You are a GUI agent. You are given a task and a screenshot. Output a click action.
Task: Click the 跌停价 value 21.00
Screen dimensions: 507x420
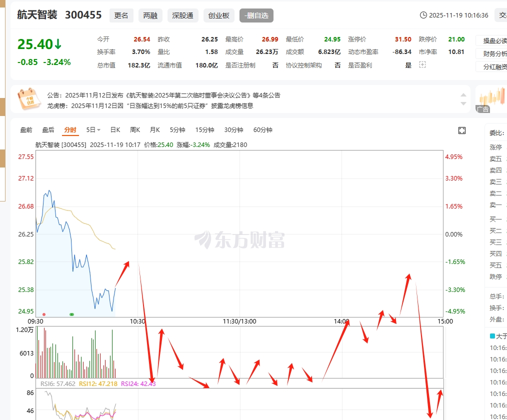(456, 39)
